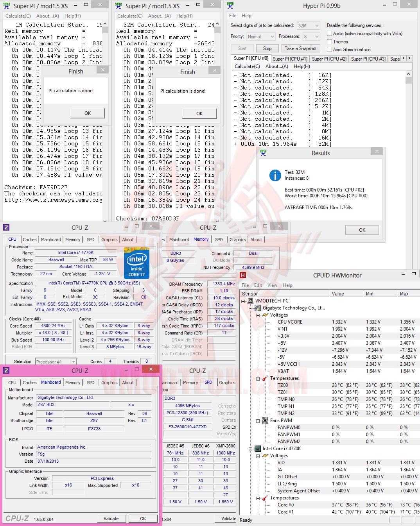Switch to Super PI [CPU #2] tab
Screen dimensions: 420x526
click(x=329, y=59)
